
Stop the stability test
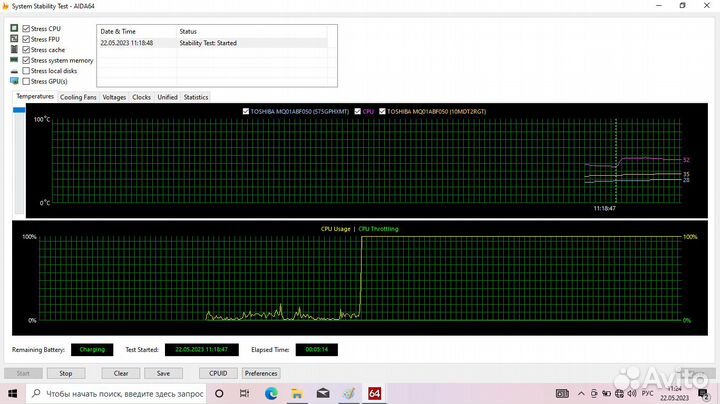tap(66, 373)
